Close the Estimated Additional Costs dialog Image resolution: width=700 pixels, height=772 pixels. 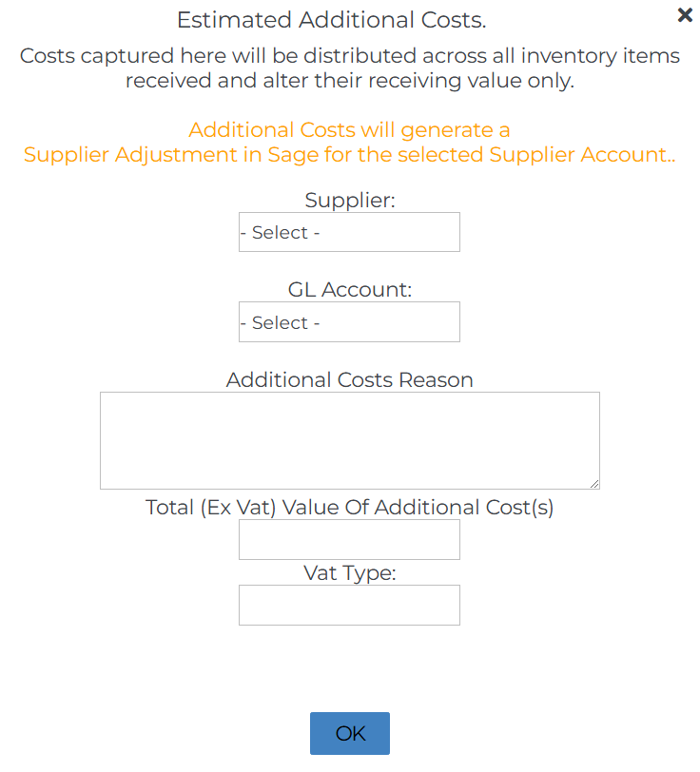(685, 15)
